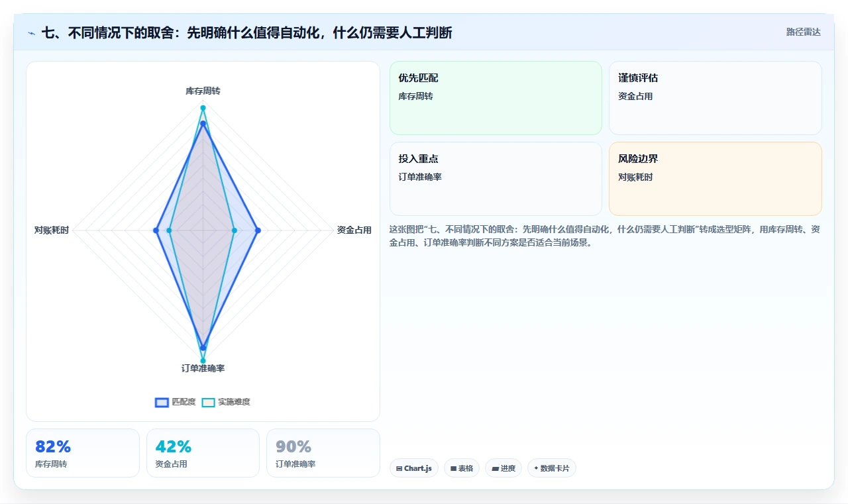Click the 数据卡片 tag icon

[536, 468]
